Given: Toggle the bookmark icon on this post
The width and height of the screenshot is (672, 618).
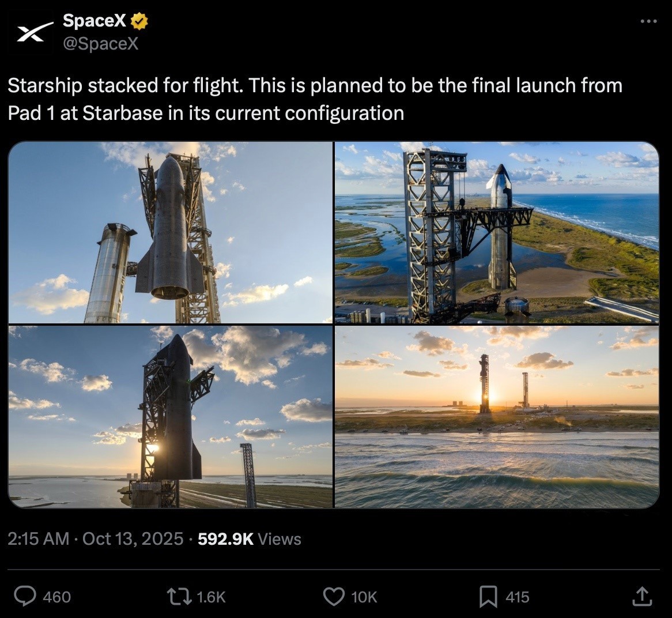Looking at the screenshot, I should tap(488, 597).
